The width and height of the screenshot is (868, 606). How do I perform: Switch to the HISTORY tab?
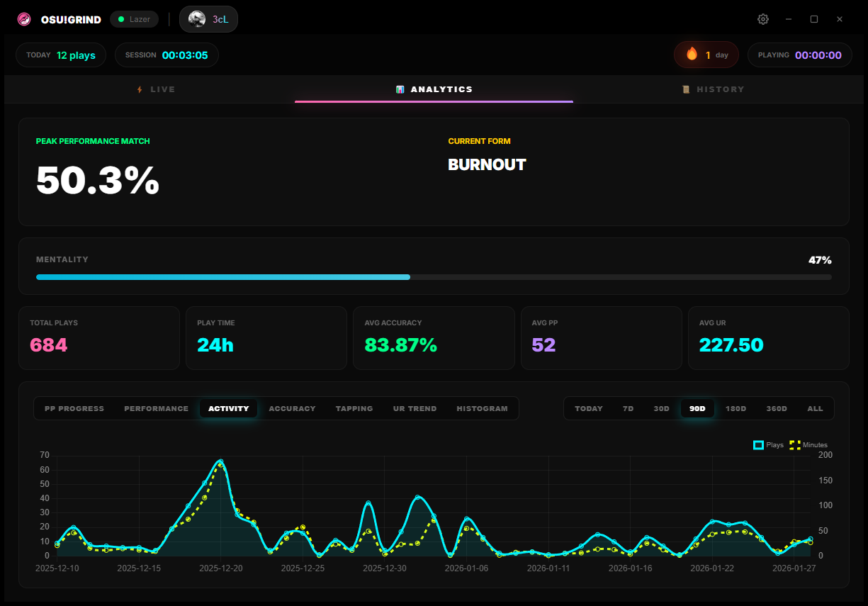pyautogui.click(x=712, y=89)
